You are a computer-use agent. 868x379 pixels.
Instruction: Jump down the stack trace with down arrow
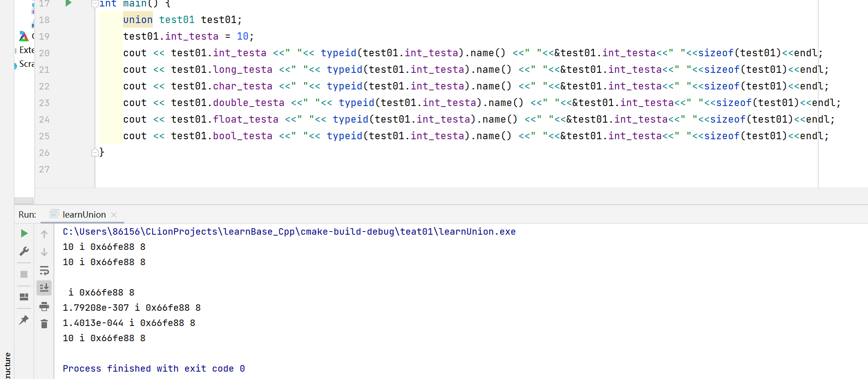(44, 252)
